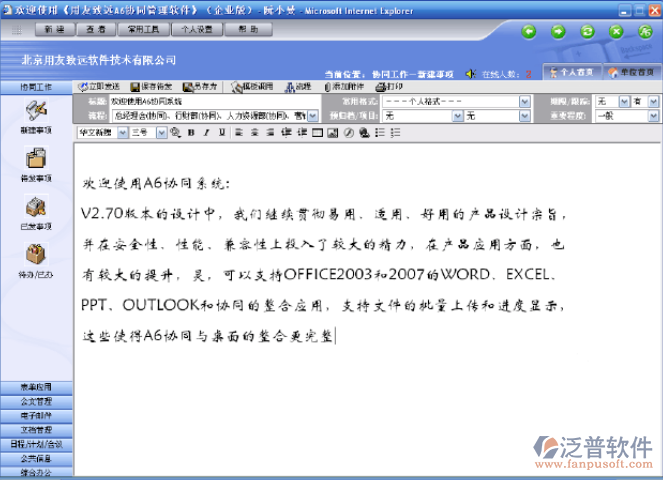Click the green back arrow button
This screenshot has height=480, width=663.
(529, 31)
